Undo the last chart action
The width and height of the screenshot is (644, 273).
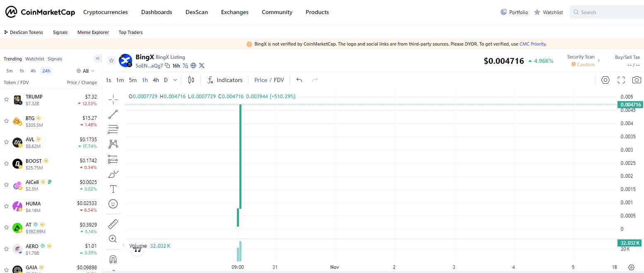[x=299, y=80]
